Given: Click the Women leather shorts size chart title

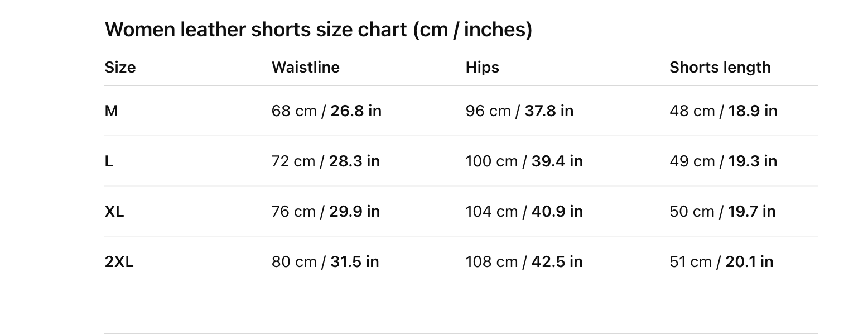Looking at the screenshot, I should point(318,30).
